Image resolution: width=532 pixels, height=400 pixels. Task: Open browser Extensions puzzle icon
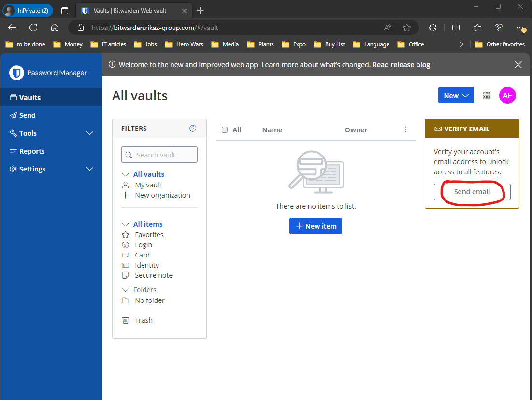click(432, 28)
